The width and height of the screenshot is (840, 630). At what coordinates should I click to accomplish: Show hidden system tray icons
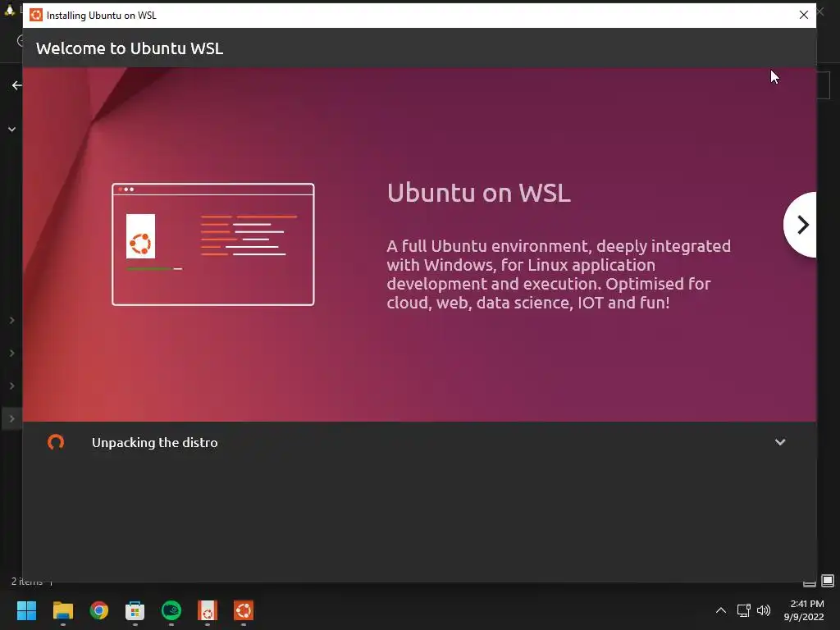[721, 610]
